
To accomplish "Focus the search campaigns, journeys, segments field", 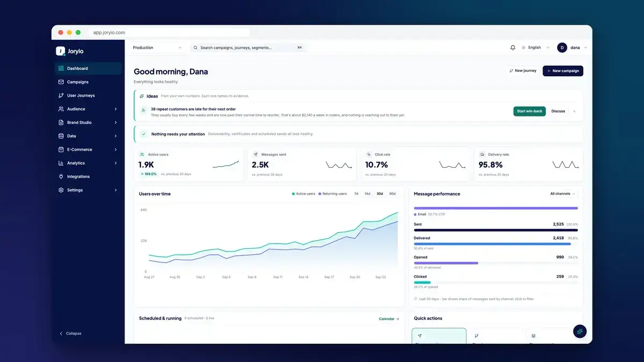I will (x=248, y=48).
